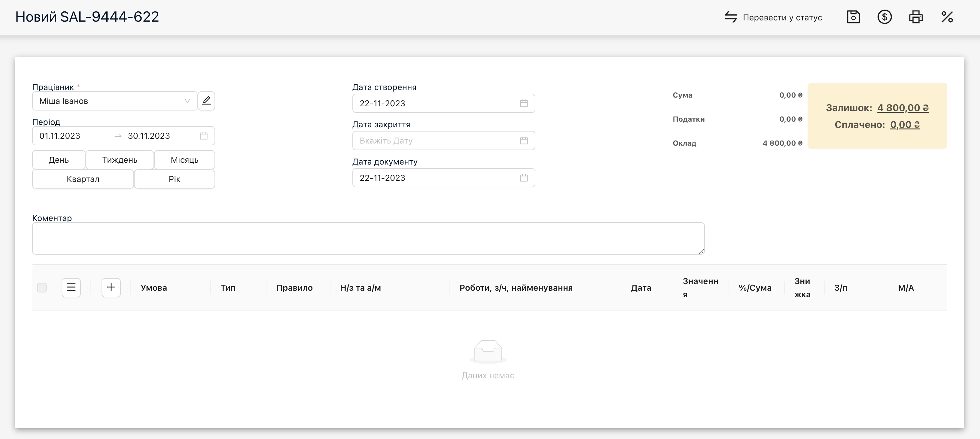Choose the Квартал period option
The width and height of the screenshot is (980, 439).
tap(83, 179)
